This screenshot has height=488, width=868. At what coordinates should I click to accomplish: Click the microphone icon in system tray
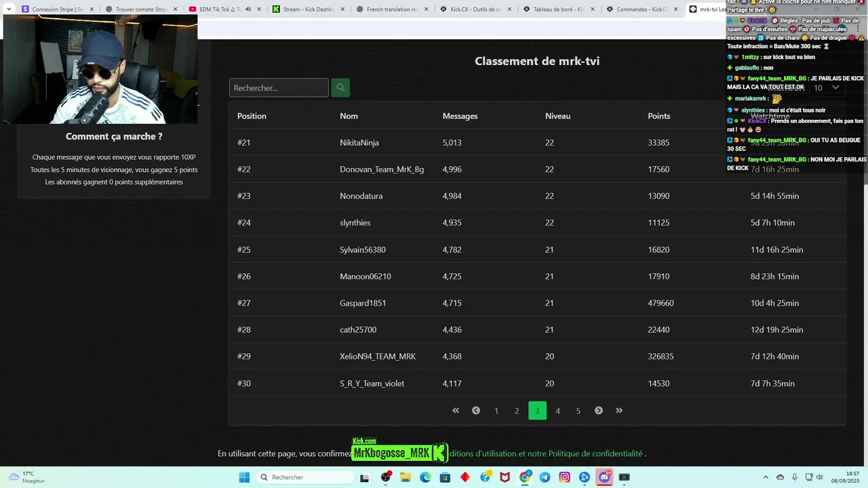[x=795, y=477]
